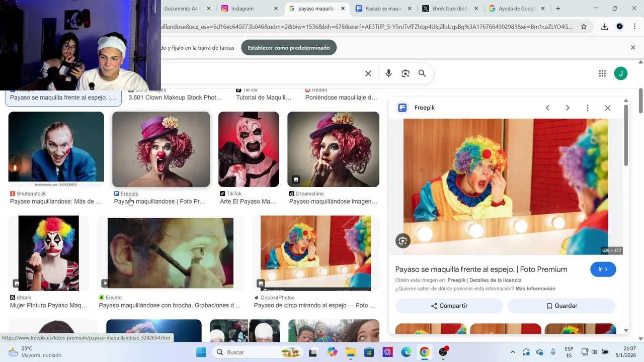This screenshot has height=362, width=644.
Task: Open Shutterstock clown in blue suit thumbnail
Action: pyautogui.click(x=56, y=149)
